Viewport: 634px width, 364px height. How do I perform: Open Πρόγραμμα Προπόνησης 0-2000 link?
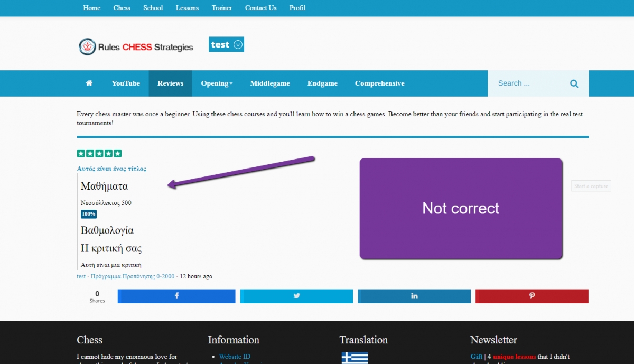[132, 276]
